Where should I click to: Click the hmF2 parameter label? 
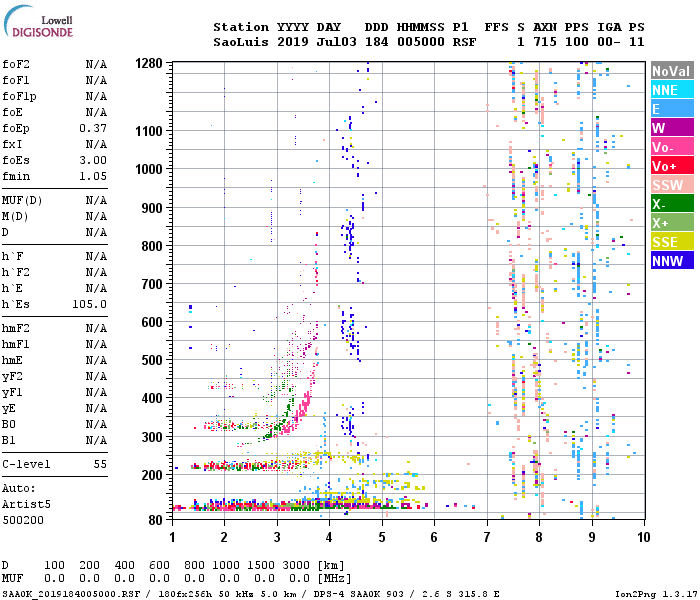16,329
